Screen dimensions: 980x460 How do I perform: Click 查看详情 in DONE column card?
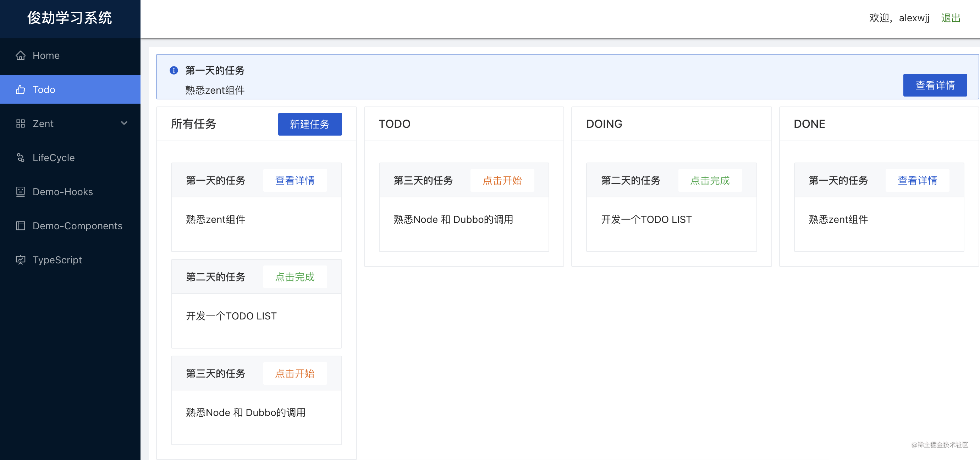pos(917,180)
